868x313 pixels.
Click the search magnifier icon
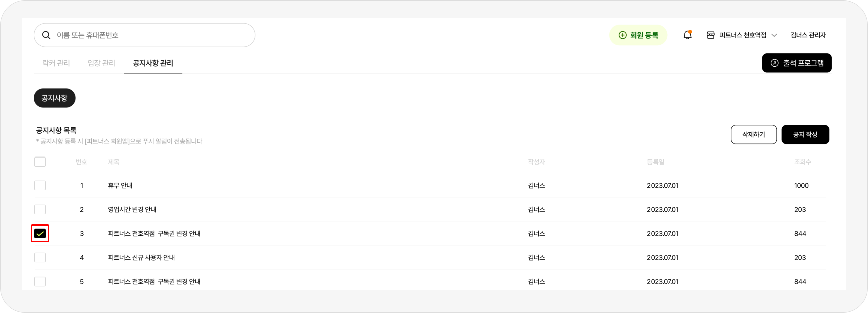pyautogui.click(x=46, y=35)
